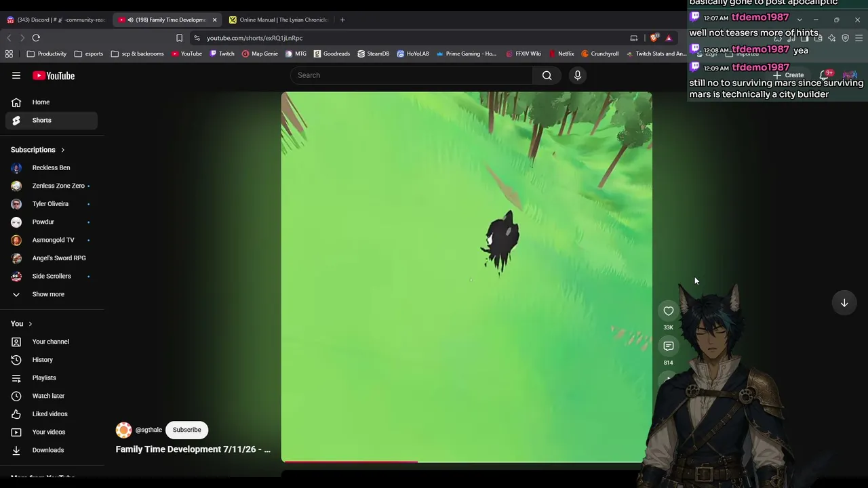The image size is (868, 488).
Task: Open the MTG bookmark
Action: (x=296, y=54)
